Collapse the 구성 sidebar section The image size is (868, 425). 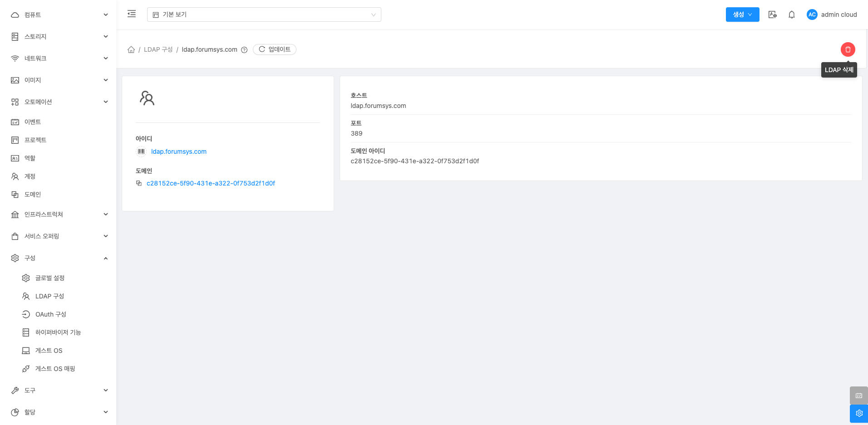59,258
